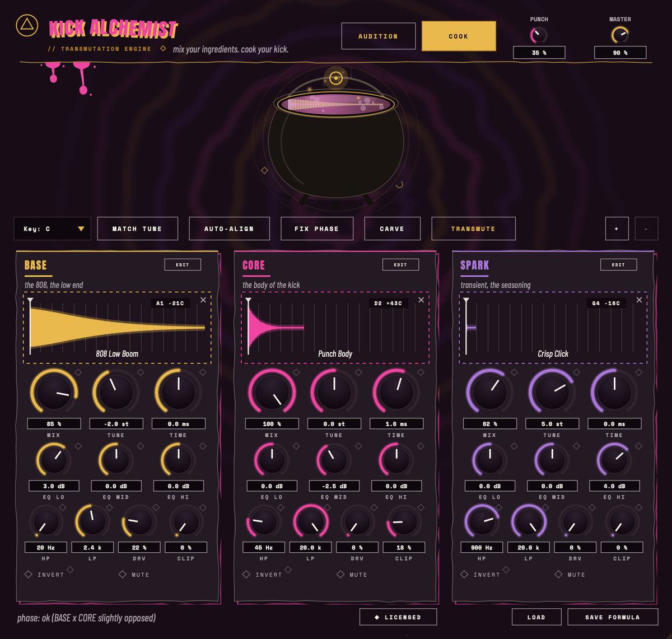Click the diamond beside the BASE MIX knob
672x639 pixels.
tap(78, 372)
